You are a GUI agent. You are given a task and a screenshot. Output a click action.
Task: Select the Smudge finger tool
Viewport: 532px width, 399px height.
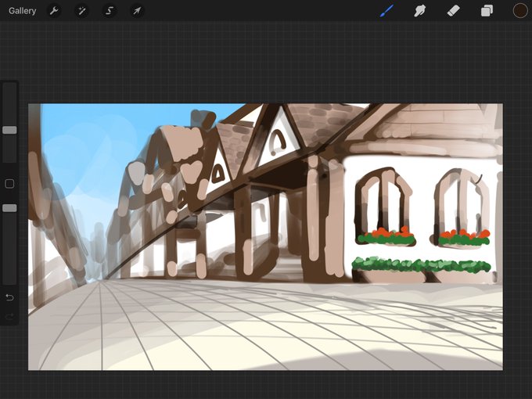(419, 11)
